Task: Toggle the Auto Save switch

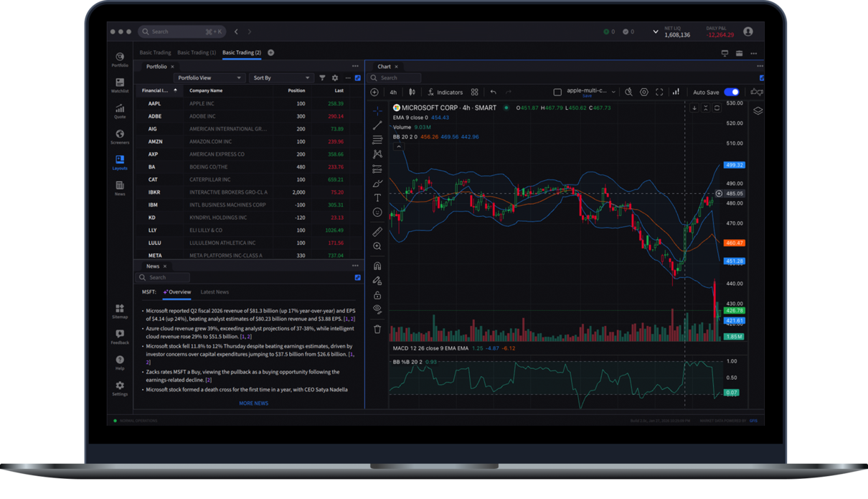Action: click(732, 92)
